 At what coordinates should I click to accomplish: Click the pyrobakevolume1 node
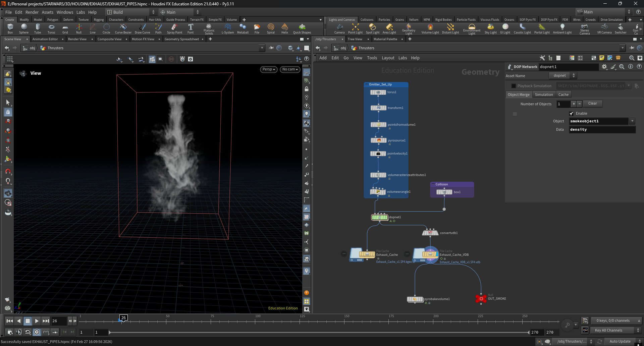point(415,299)
